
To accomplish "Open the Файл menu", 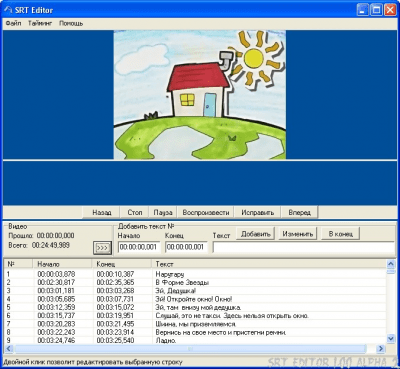I will (x=13, y=23).
